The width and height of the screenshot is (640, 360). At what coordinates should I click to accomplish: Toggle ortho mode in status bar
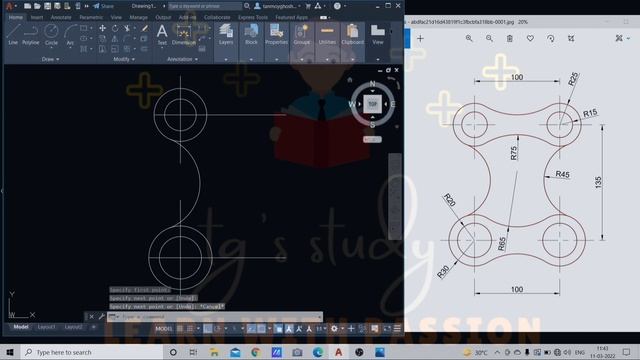coord(208,329)
